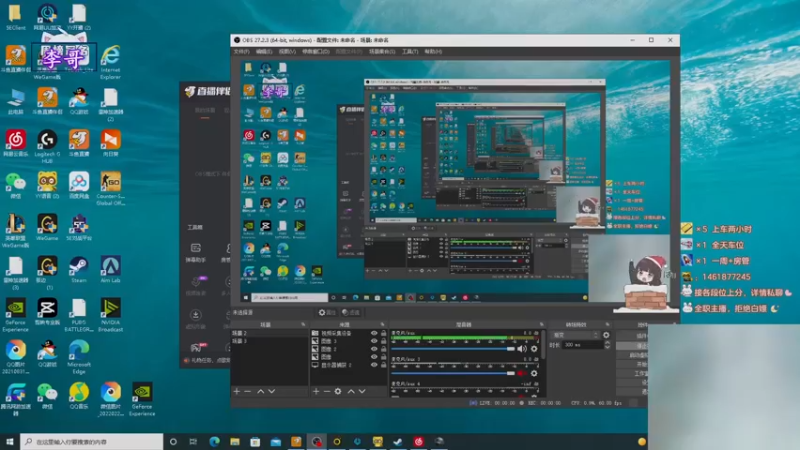The width and height of the screenshot is (800, 450).
Task: Open the 文件(F) menu in OBS
Action: tap(241, 52)
